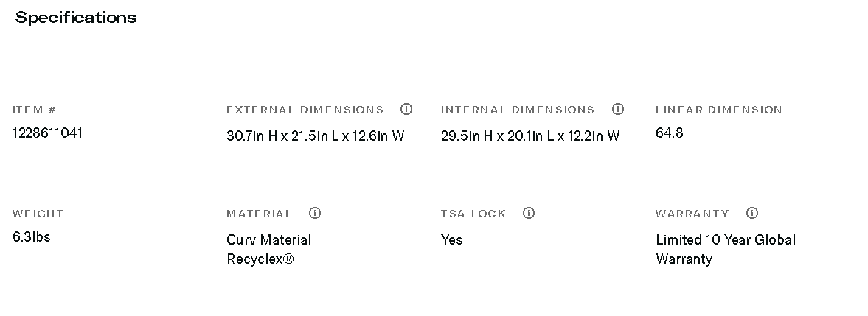Show TSA Lock information icon
Viewport: 868px width, 316px height.
tap(529, 213)
